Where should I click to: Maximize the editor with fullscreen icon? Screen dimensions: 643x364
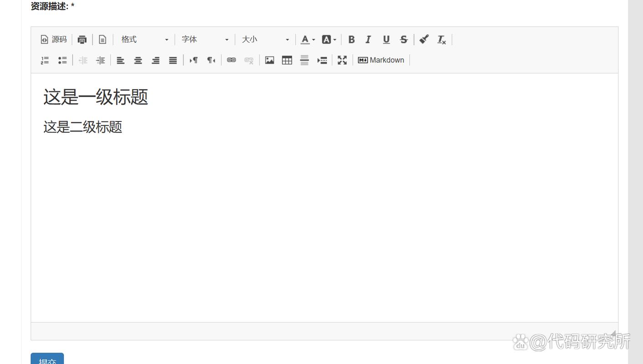tap(342, 60)
